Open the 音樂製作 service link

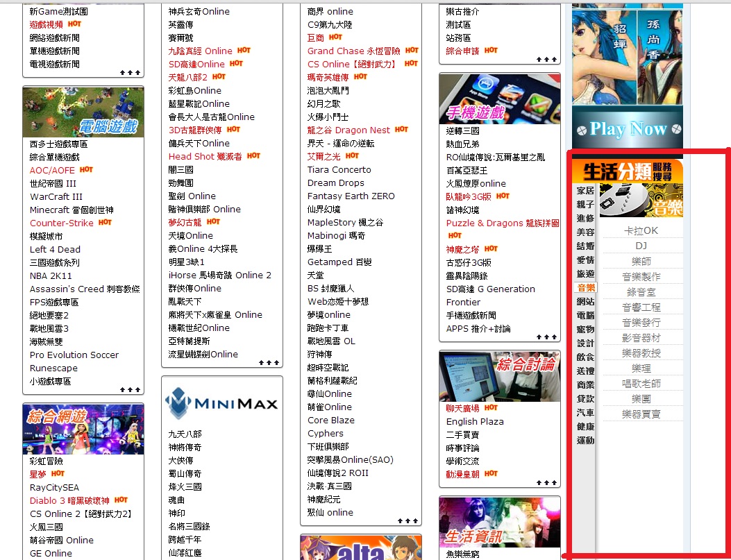641,277
